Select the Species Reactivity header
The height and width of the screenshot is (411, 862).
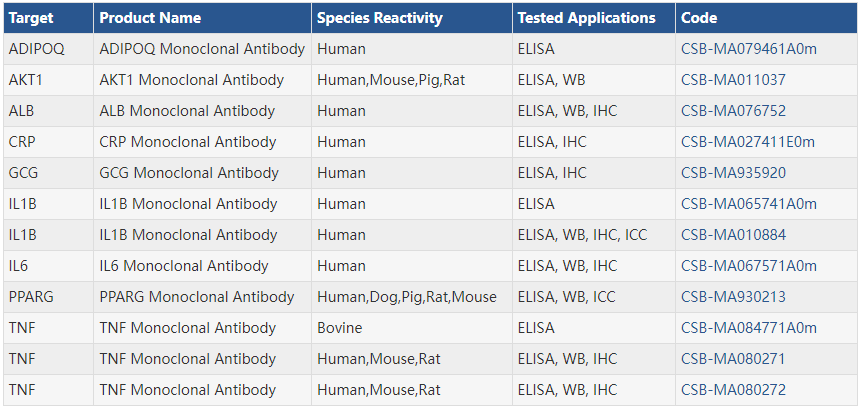[380, 18]
